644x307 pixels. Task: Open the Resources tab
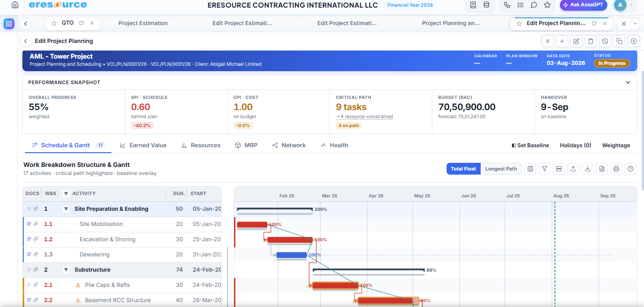point(200,145)
